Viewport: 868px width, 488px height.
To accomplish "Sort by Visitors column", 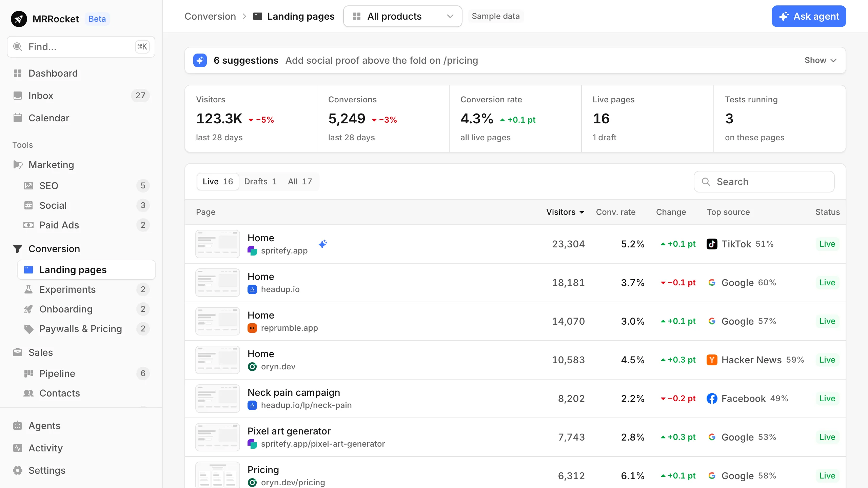I will click(565, 212).
